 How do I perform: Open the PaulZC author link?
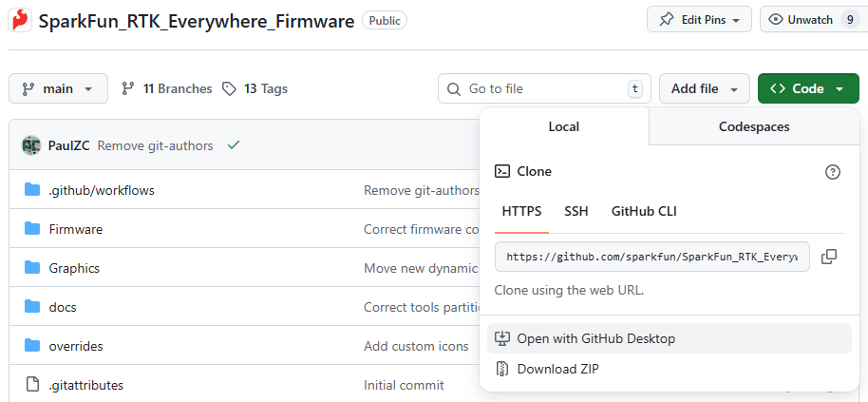(x=69, y=145)
